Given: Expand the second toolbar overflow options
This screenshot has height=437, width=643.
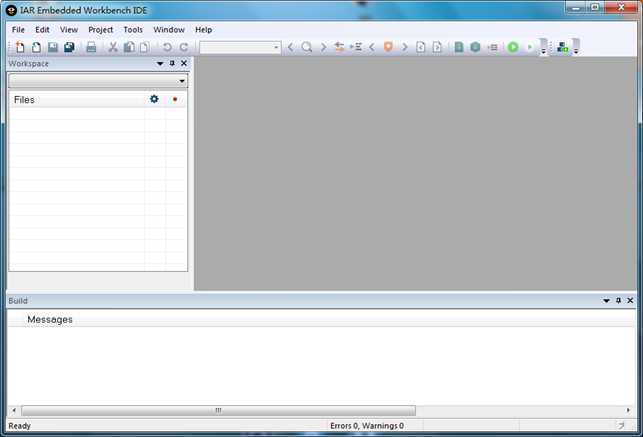Looking at the screenshot, I should (x=576, y=47).
